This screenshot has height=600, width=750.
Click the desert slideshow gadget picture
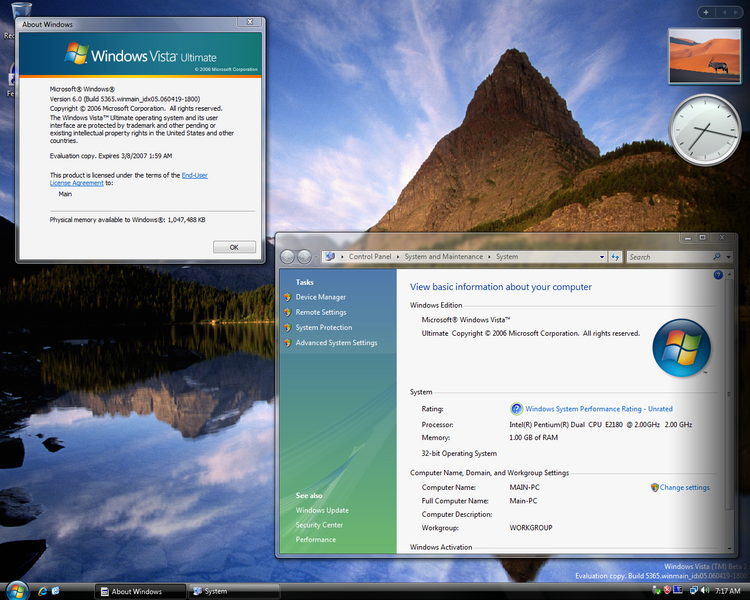(x=705, y=56)
